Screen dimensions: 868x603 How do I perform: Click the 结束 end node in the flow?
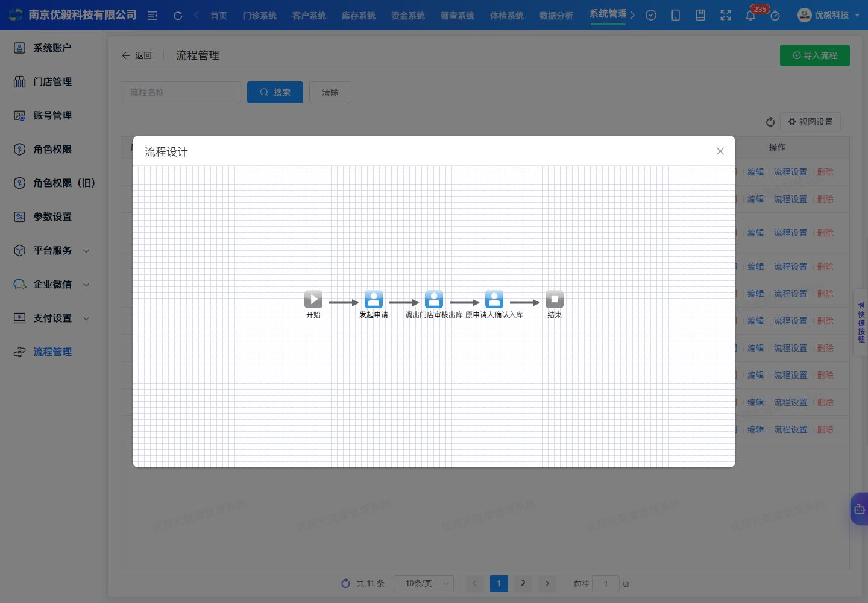(x=555, y=299)
